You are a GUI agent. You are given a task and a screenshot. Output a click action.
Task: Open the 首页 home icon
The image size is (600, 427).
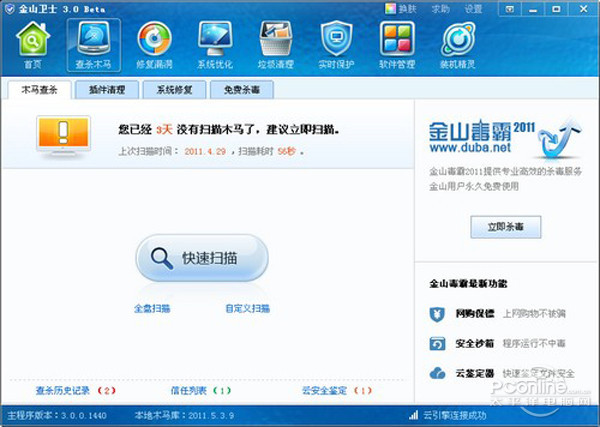(33, 39)
